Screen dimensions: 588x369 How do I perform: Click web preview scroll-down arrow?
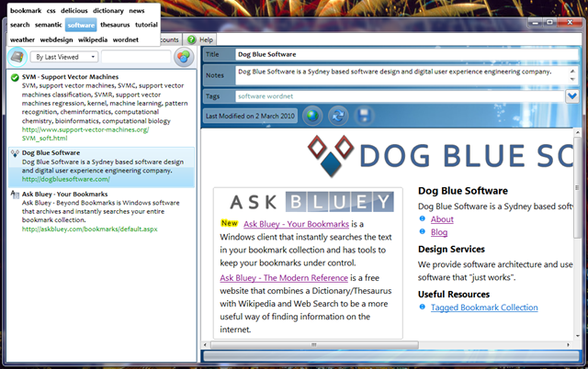point(577,336)
